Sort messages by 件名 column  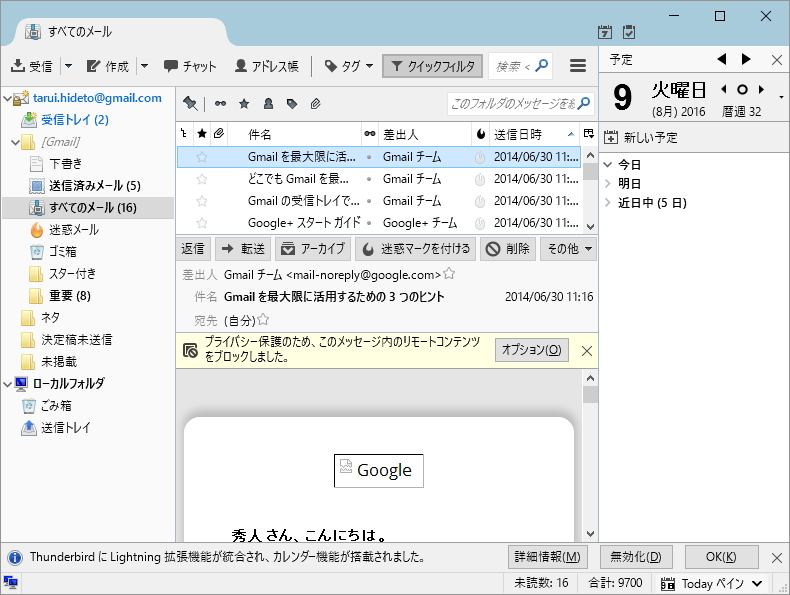point(294,134)
